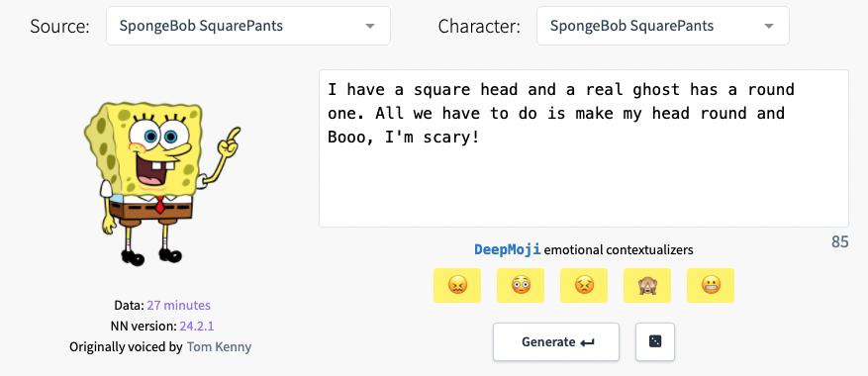Choose the frowning face with squeezed eyes emoji

click(584, 286)
